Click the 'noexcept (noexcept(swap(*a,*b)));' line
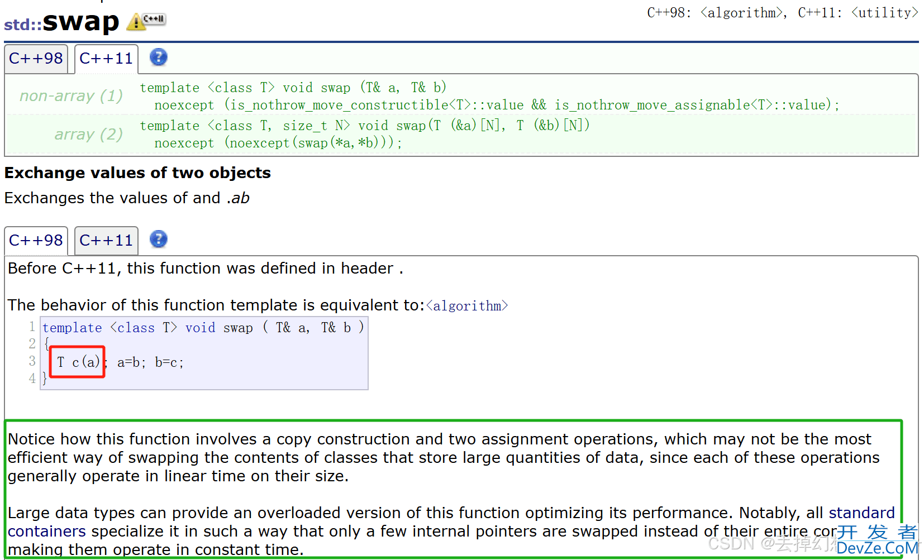Viewport: 924px width, 560px height. tap(278, 143)
